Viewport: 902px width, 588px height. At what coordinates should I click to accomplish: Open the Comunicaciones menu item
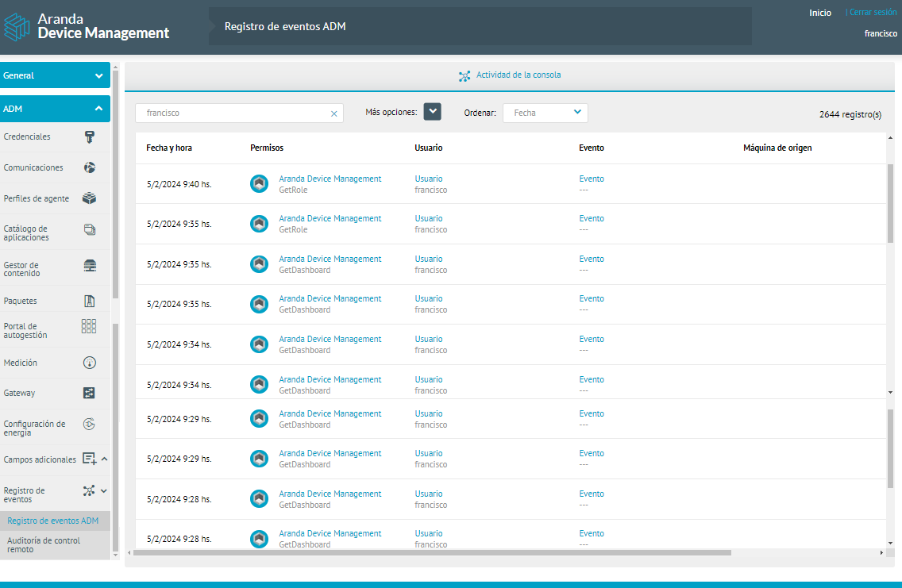[55, 167]
